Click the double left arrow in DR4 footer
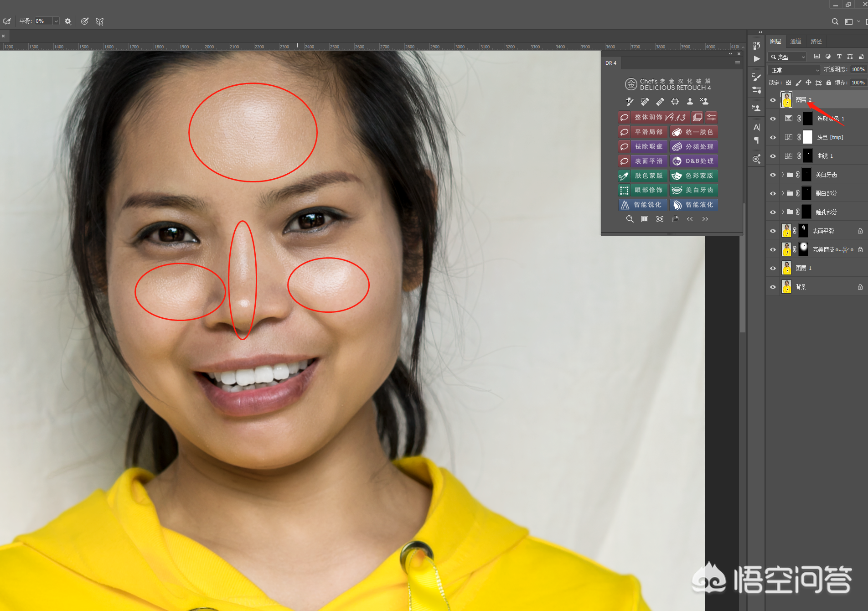Screen dimensions: 868x611 (690, 219)
